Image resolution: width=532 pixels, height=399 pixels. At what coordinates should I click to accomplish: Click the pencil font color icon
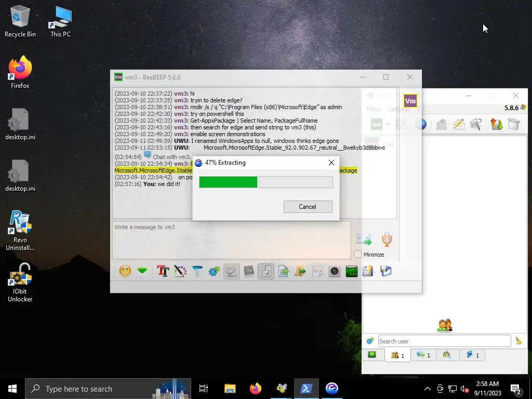point(180,271)
